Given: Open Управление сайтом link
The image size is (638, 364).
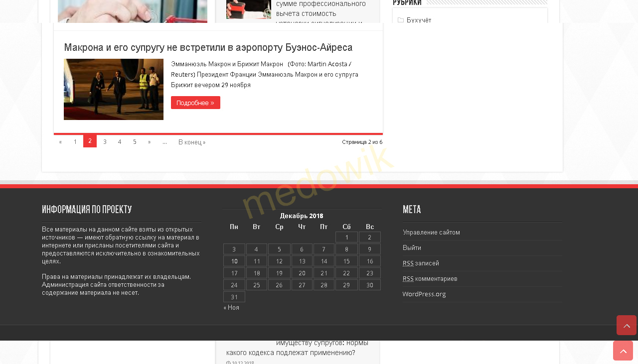Looking at the screenshot, I should [x=431, y=233].
